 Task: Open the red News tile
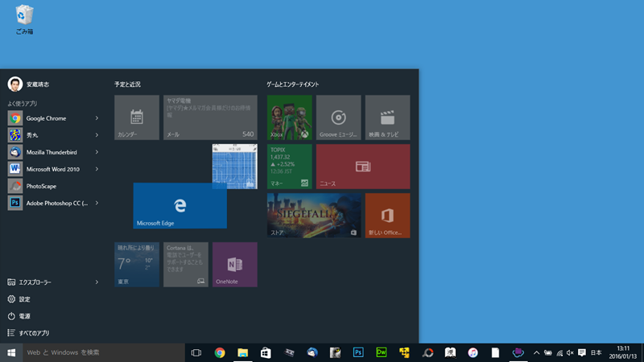(x=362, y=167)
